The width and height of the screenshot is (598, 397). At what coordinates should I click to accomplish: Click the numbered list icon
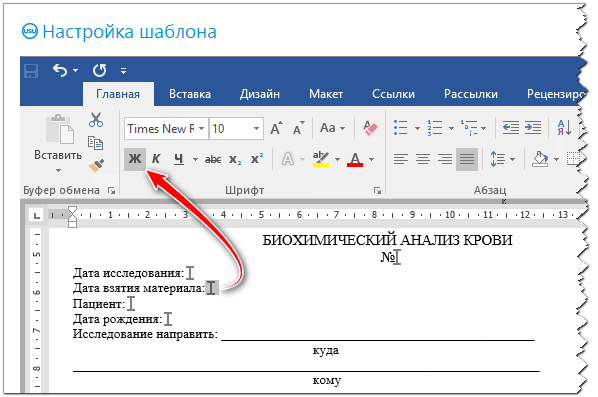coord(435,128)
